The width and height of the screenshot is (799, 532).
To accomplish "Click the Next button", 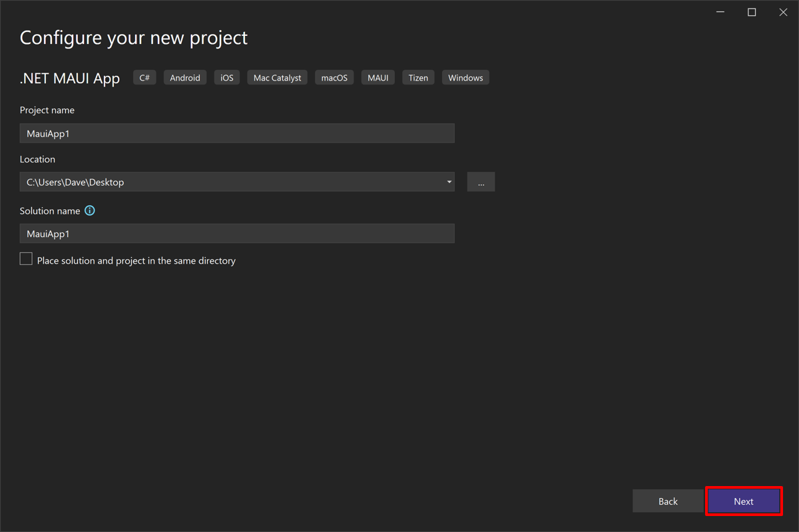I will [x=743, y=501].
